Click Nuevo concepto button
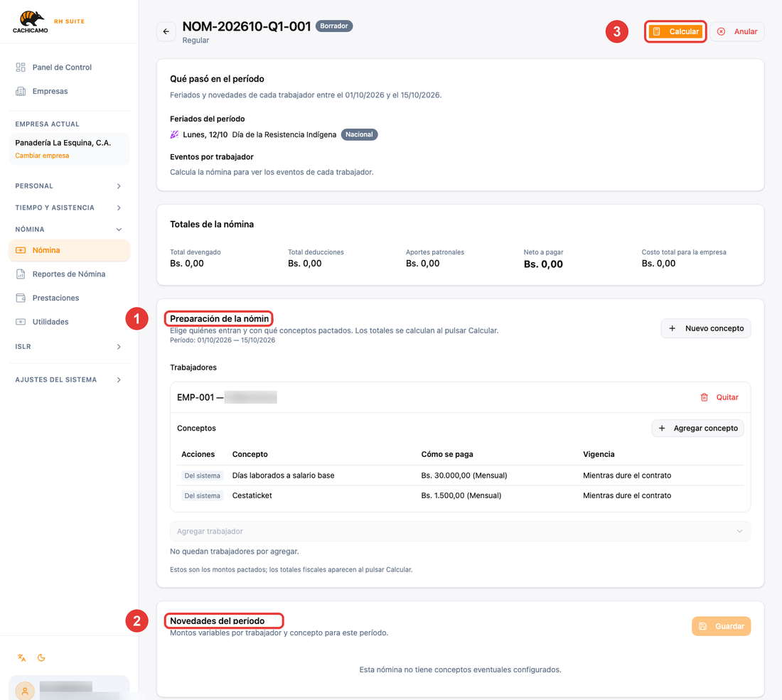Viewport: 782px width, 700px height. pos(706,328)
